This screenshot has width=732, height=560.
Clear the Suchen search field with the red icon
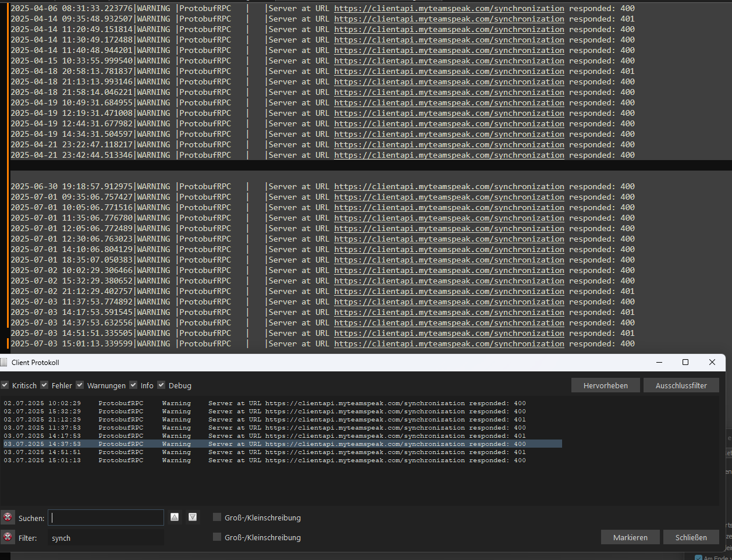[8, 518]
